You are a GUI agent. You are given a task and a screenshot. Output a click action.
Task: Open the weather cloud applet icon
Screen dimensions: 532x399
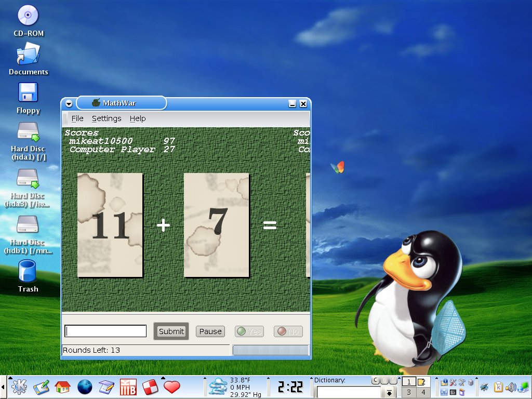point(218,387)
